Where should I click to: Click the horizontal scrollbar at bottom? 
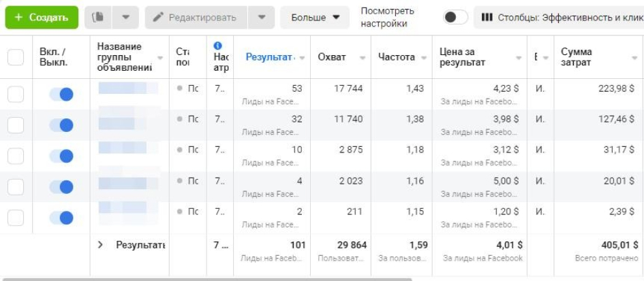(x=204, y=278)
